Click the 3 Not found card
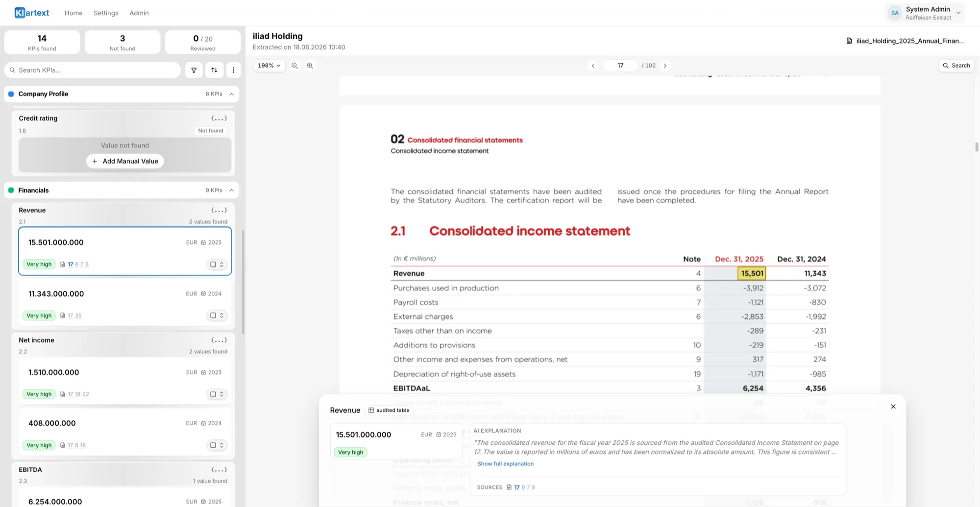 [122, 42]
